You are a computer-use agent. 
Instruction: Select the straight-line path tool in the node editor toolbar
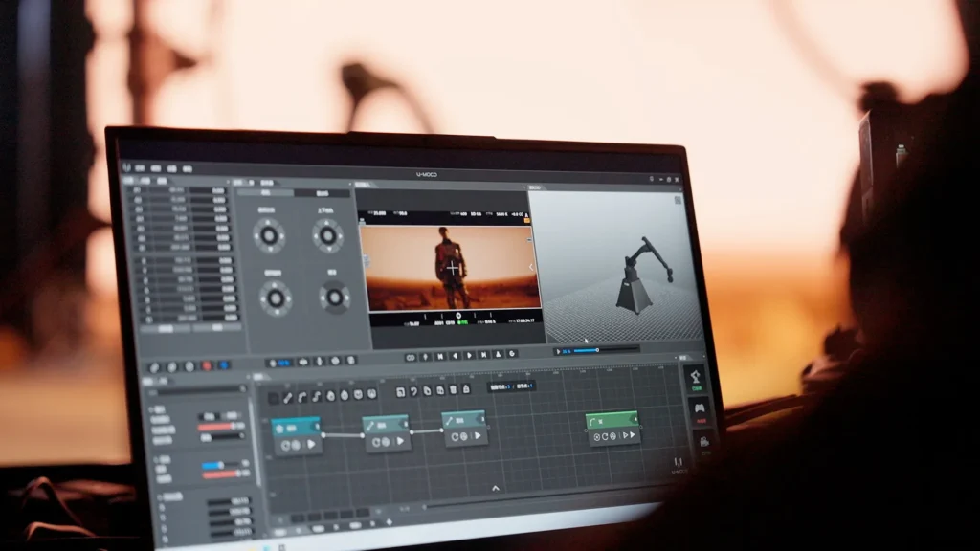click(287, 397)
